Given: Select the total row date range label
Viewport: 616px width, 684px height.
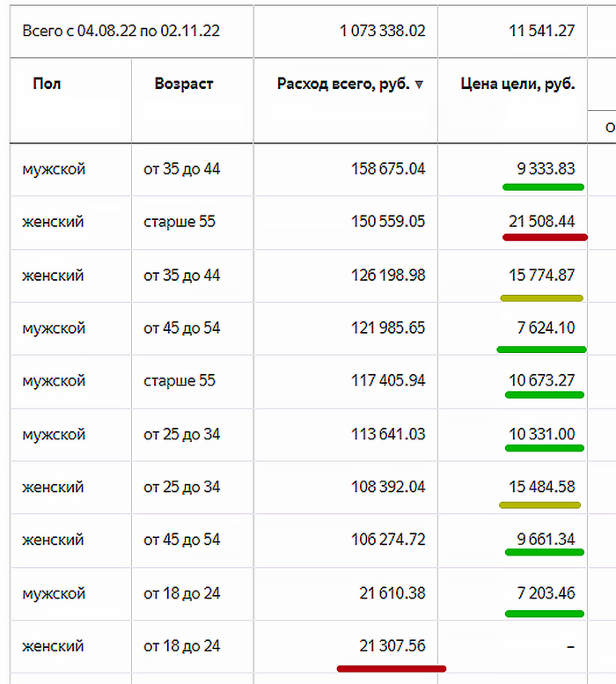Looking at the screenshot, I should pyautogui.click(x=121, y=31).
